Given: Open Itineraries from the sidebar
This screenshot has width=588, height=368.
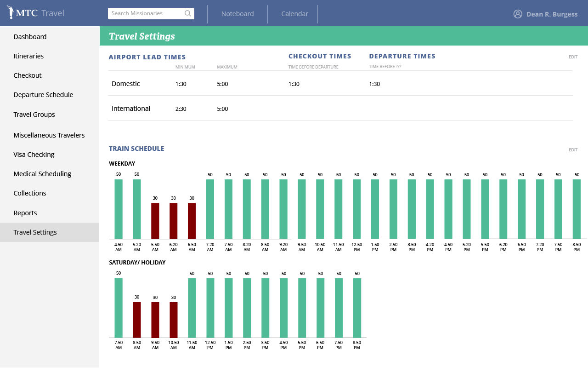Looking at the screenshot, I should coord(28,56).
